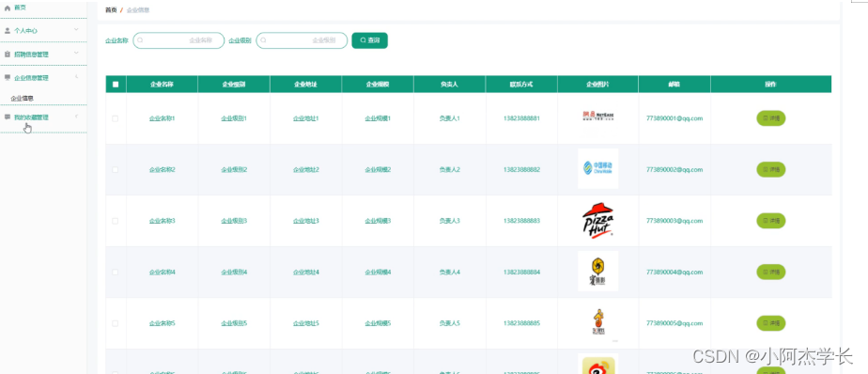Focus the 企业级别 search input
This screenshot has width=868, height=374.
(x=302, y=40)
